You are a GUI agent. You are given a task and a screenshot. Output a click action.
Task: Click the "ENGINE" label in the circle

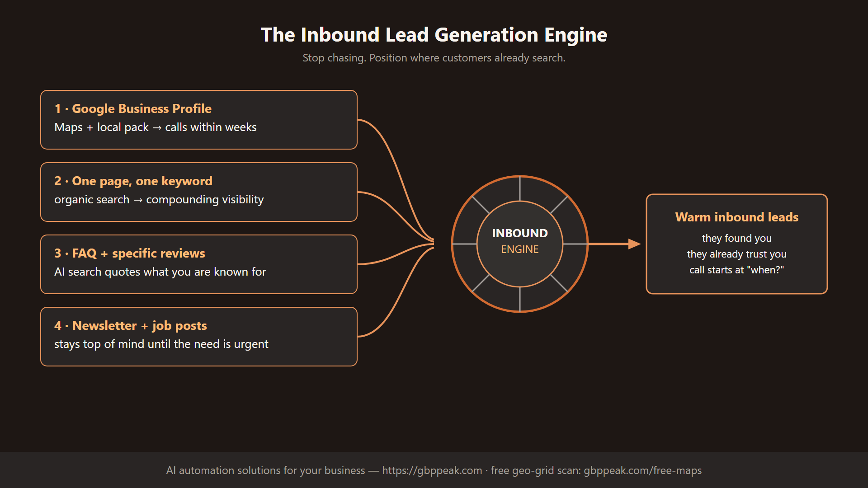520,249
